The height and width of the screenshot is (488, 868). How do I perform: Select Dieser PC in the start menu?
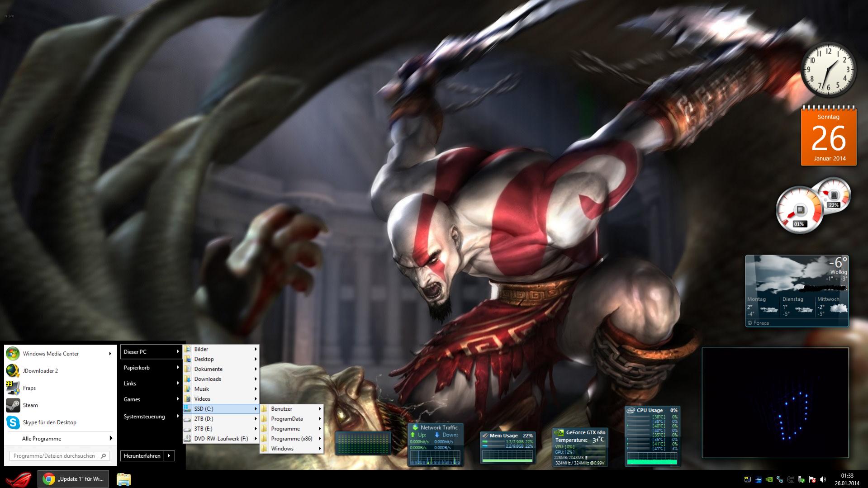click(151, 352)
